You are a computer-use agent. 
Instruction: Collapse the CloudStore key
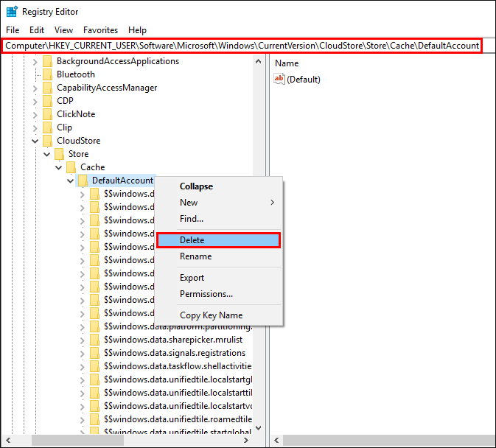pyautogui.click(x=35, y=141)
